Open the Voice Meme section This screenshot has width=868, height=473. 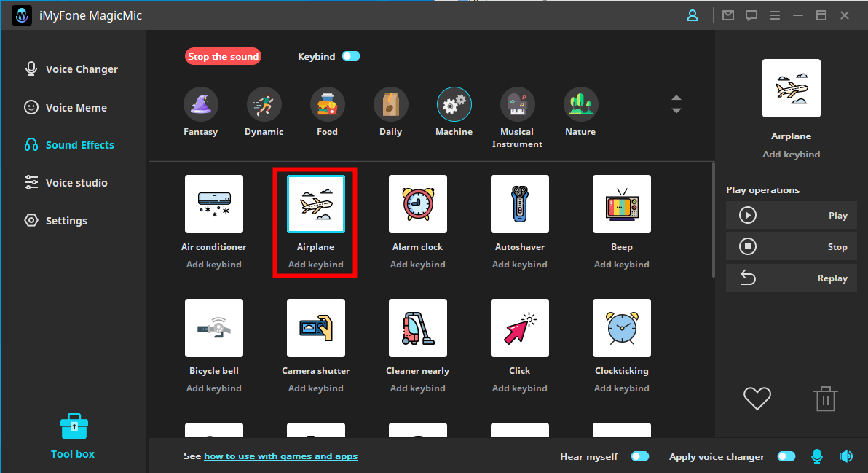[66, 107]
